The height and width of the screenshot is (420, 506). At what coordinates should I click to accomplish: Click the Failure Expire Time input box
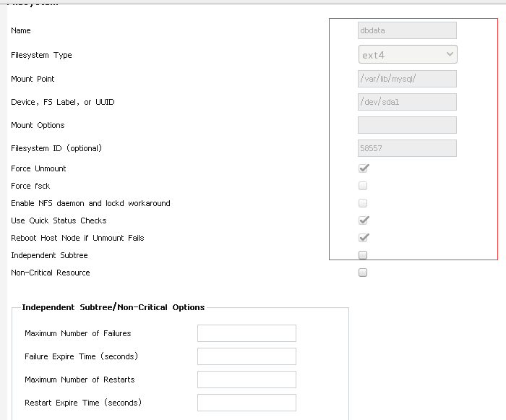[x=246, y=356]
